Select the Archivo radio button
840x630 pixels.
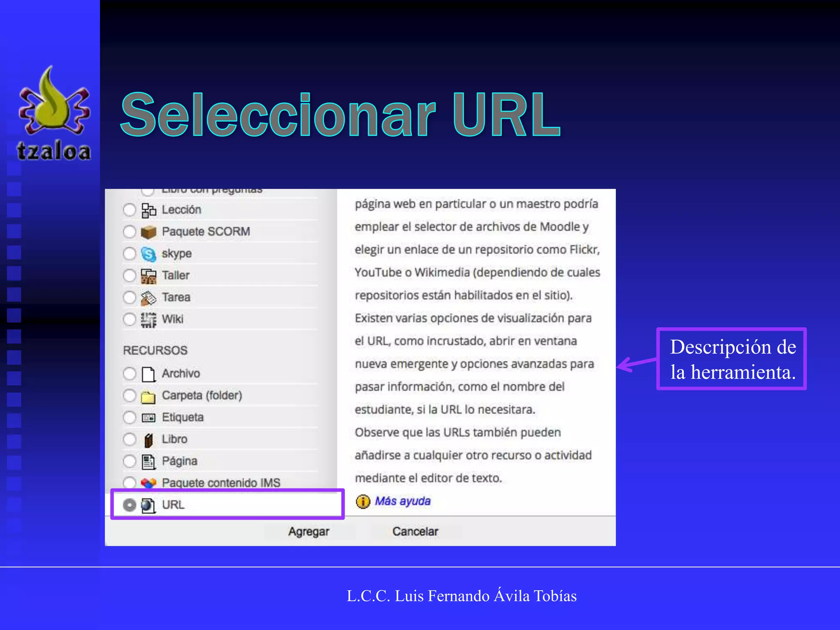tap(130, 374)
